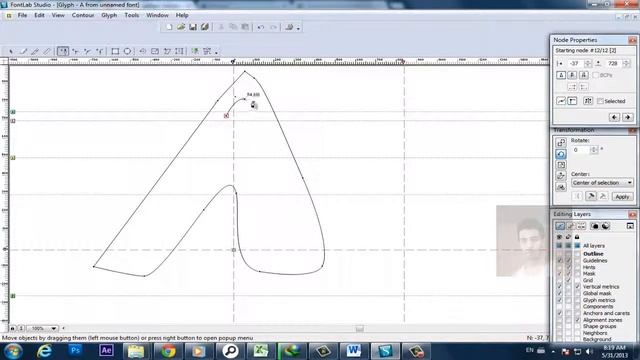640x360 pixels.
Task: Toggle the BCPs checkbox
Action: [596, 75]
